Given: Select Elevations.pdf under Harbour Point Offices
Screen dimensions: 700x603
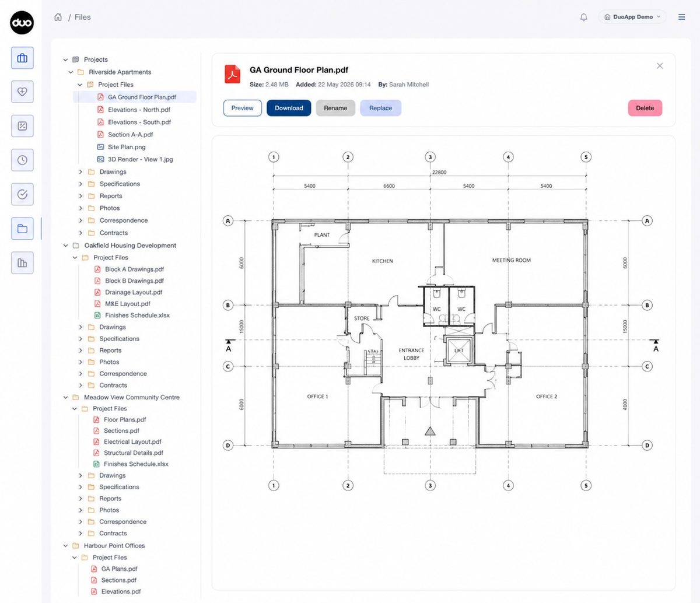Looking at the screenshot, I should (121, 591).
